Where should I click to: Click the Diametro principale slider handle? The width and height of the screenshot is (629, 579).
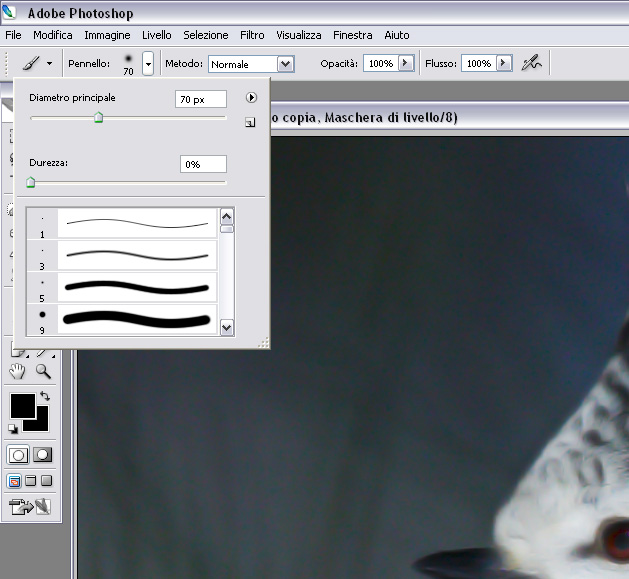point(98,117)
